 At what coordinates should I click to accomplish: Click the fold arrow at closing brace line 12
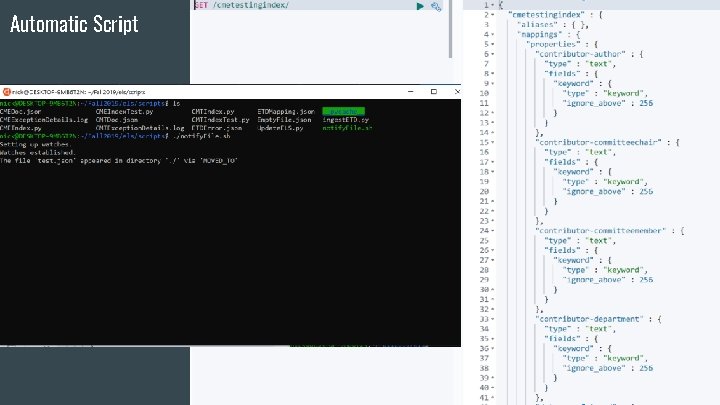493,113
